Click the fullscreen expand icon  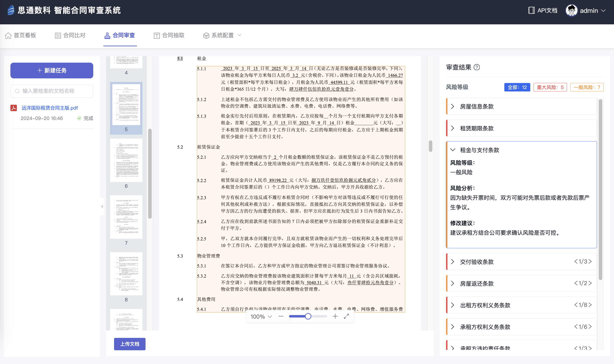pyautogui.click(x=346, y=316)
